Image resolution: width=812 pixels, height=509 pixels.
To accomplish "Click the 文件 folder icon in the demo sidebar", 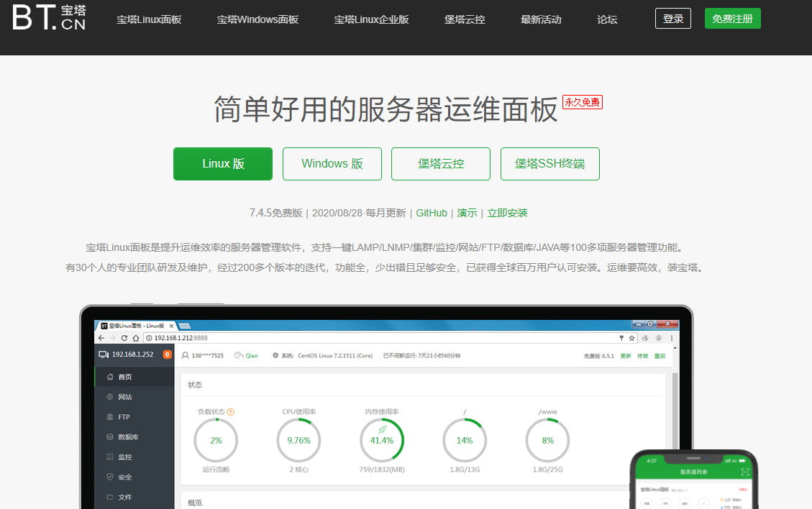I will pos(110,497).
